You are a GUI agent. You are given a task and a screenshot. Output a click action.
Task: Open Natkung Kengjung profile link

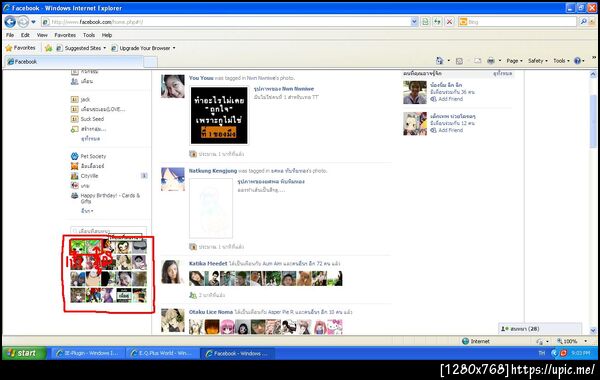213,171
